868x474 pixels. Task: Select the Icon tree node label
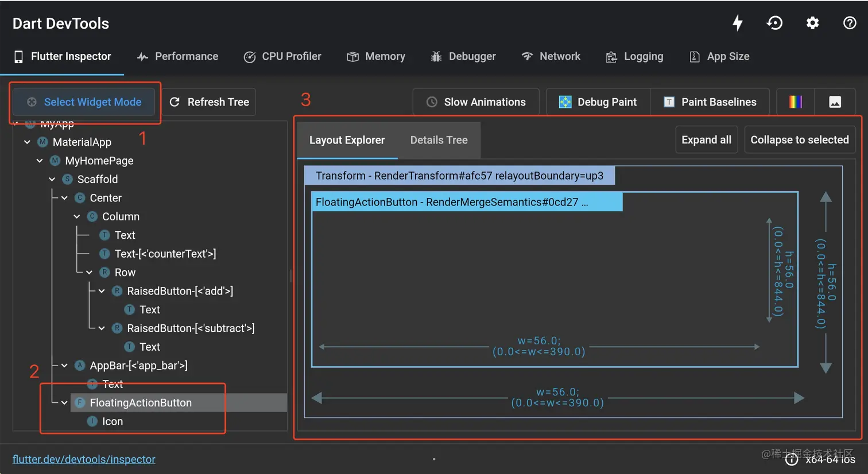pyautogui.click(x=113, y=421)
